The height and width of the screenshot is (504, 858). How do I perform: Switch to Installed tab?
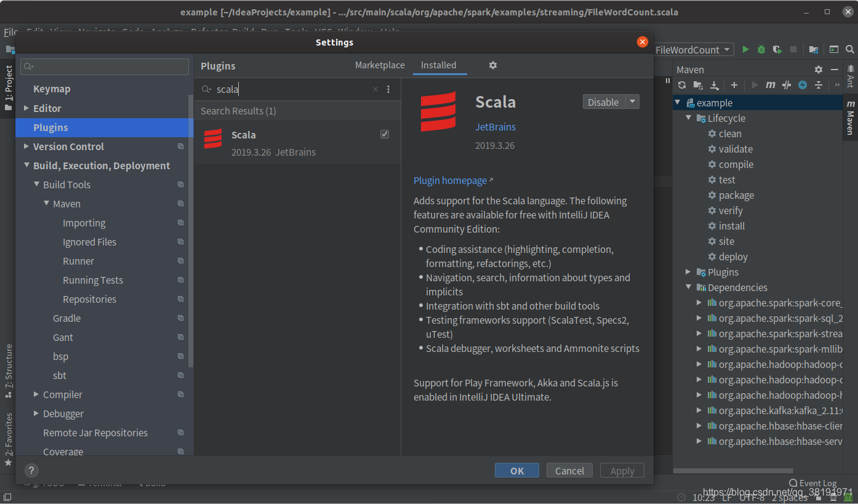pos(439,65)
